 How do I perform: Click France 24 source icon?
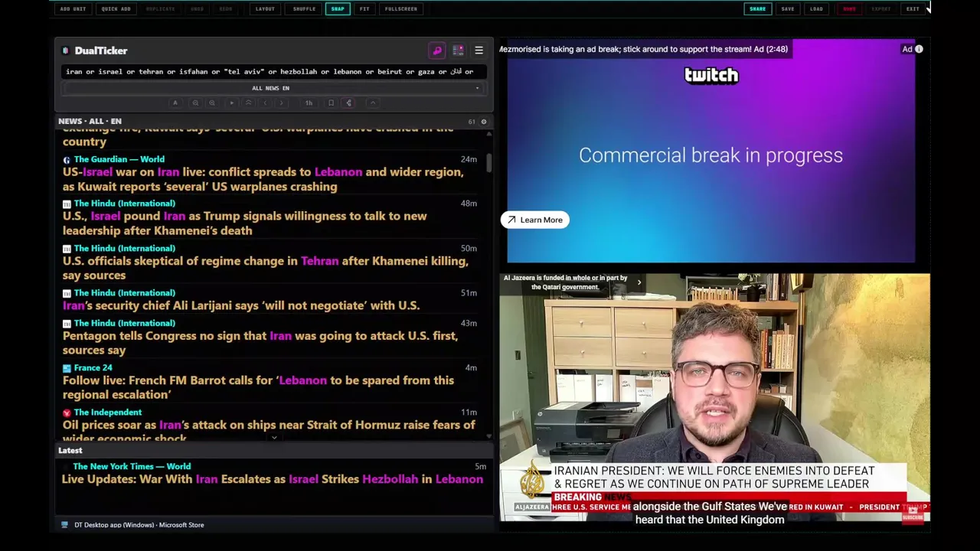point(67,368)
